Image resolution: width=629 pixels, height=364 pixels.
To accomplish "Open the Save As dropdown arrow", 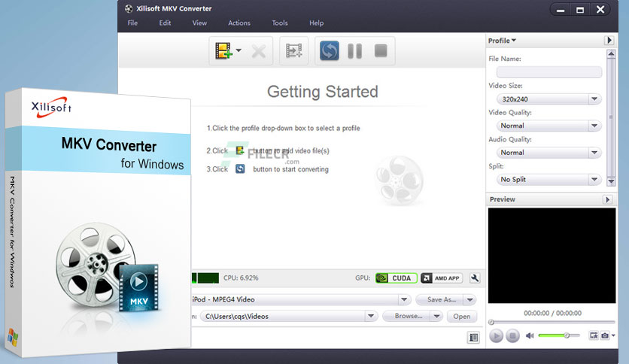I will pyautogui.click(x=469, y=299).
